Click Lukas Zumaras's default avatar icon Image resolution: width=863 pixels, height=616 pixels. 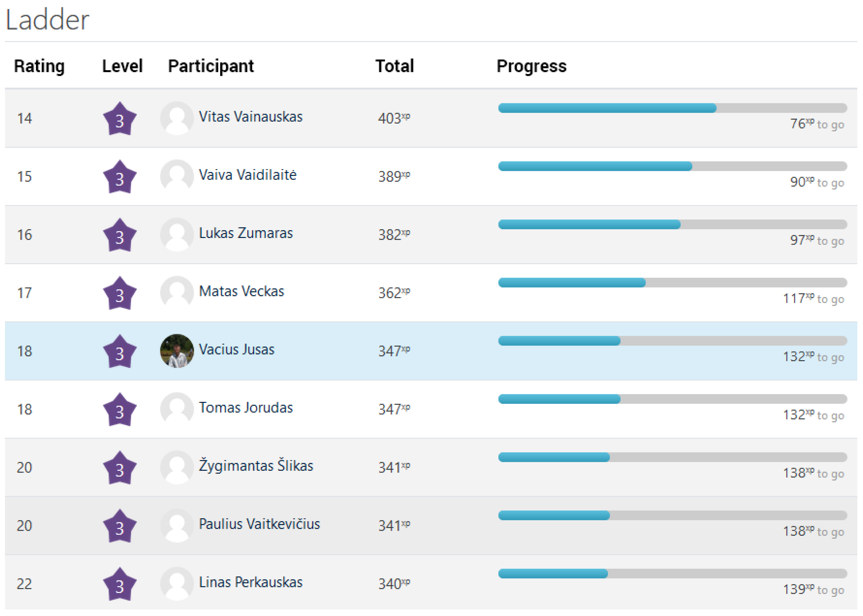coord(177,235)
